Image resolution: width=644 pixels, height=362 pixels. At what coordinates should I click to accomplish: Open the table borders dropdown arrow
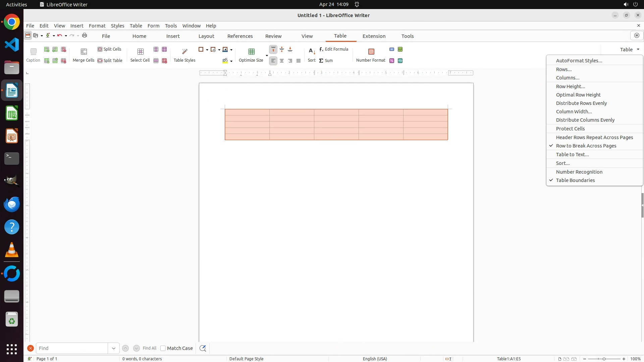tap(207, 50)
